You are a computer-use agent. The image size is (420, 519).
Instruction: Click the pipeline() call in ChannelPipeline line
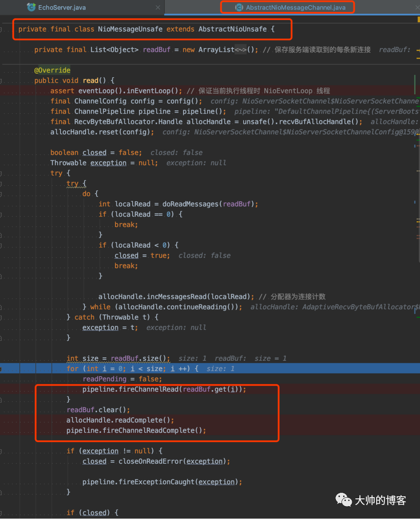pyautogui.click(x=204, y=112)
